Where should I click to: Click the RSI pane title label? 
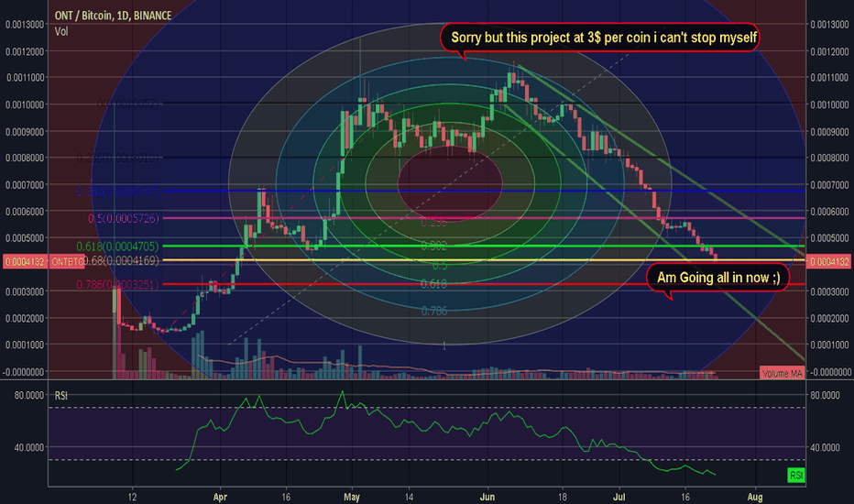[x=61, y=395]
